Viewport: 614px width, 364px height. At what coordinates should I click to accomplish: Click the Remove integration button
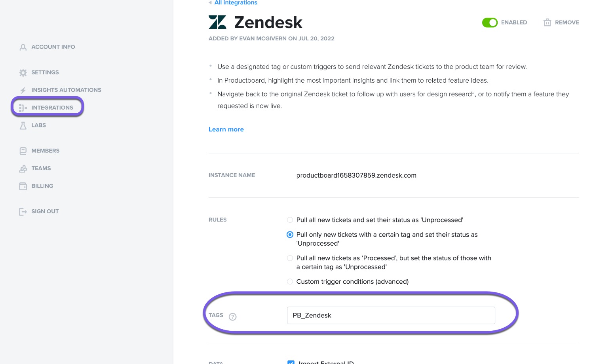point(561,23)
